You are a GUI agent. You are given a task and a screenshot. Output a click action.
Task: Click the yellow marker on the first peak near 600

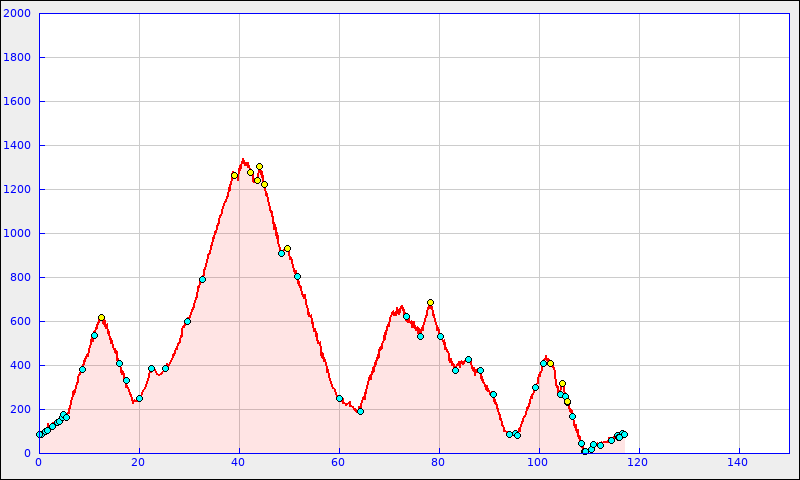click(101, 318)
